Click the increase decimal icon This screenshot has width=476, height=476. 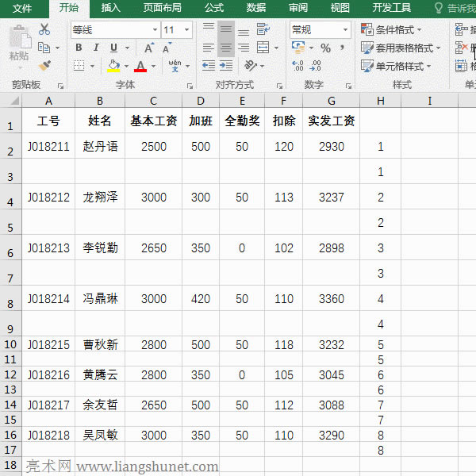(x=297, y=66)
